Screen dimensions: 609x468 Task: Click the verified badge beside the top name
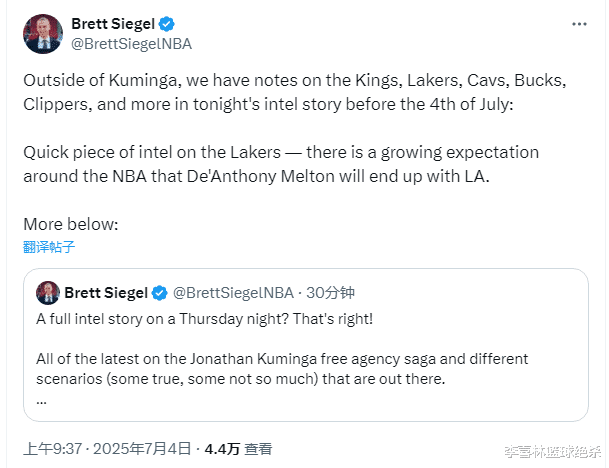point(167,23)
